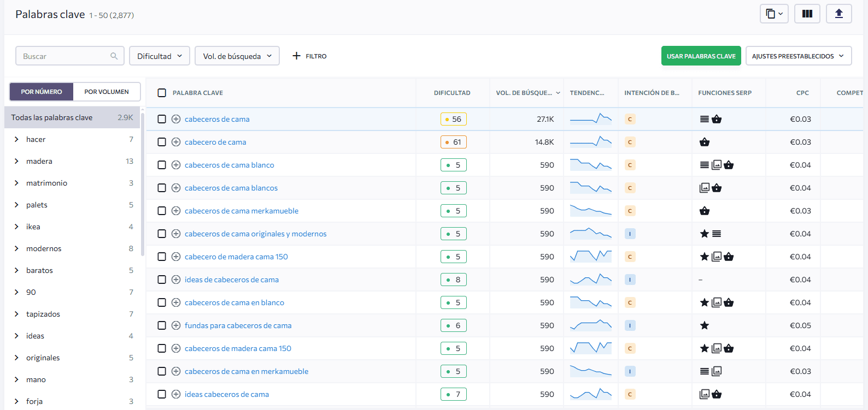Click into the Buscar search field
This screenshot has height=410, width=868.
coord(70,56)
